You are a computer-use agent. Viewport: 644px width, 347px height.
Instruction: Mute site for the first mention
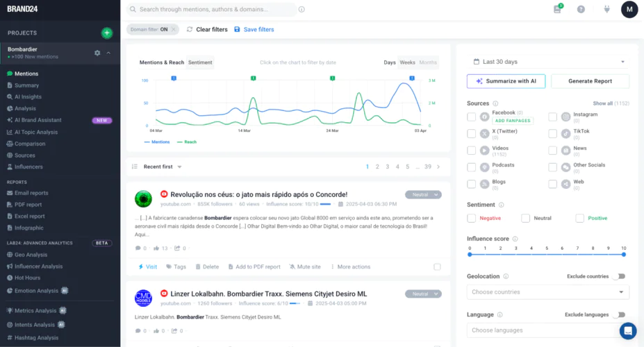click(305, 267)
